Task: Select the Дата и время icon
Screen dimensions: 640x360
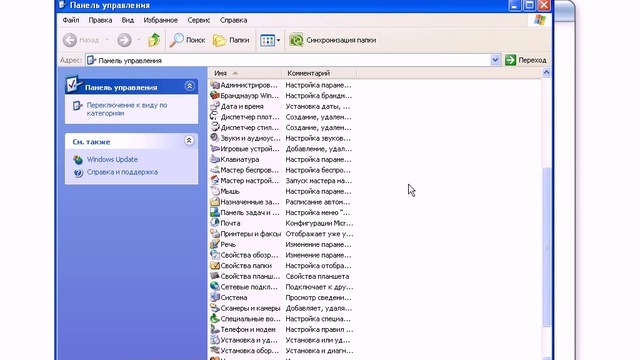Action: point(215,106)
